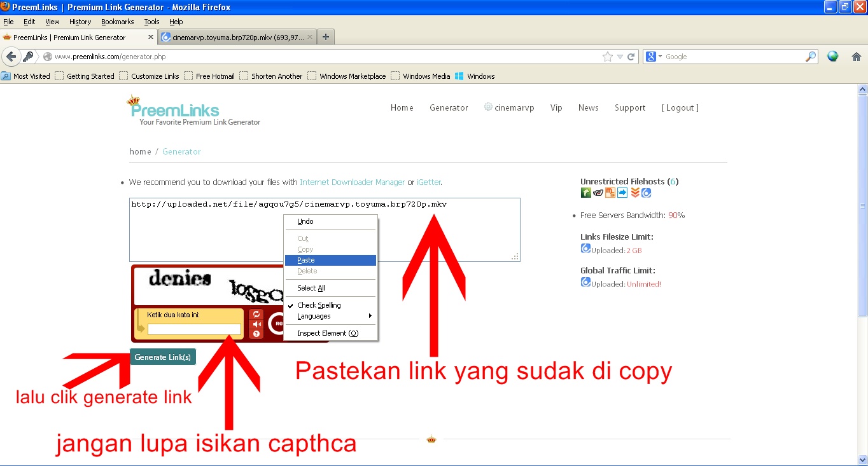Click the Uploaded icon in Unrestricted Filehosts row
This screenshot has height=466, width=868.
coord(646,193)
